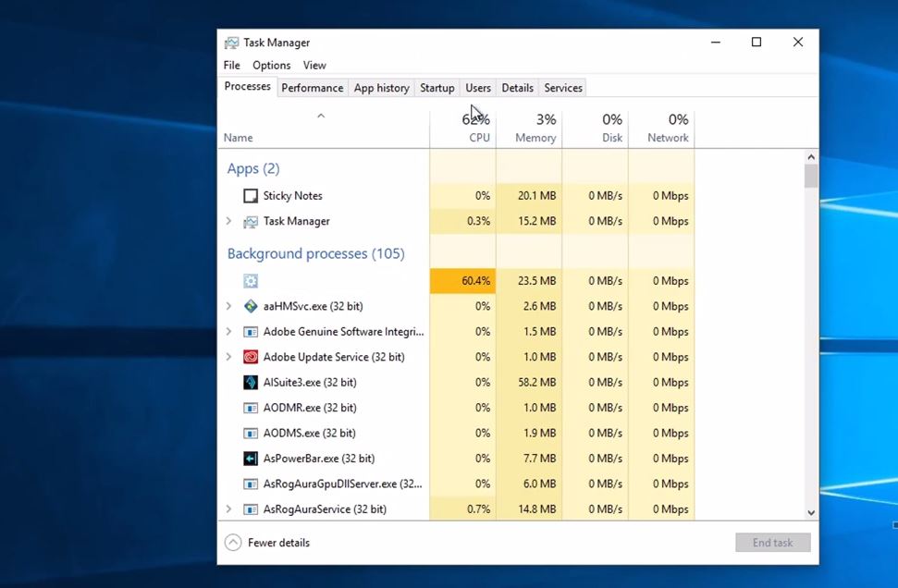The height and width of the screenshot is (588, 898).
Task: Select the 60.4% CPU usage cell
Action: (x=462, y=280)
